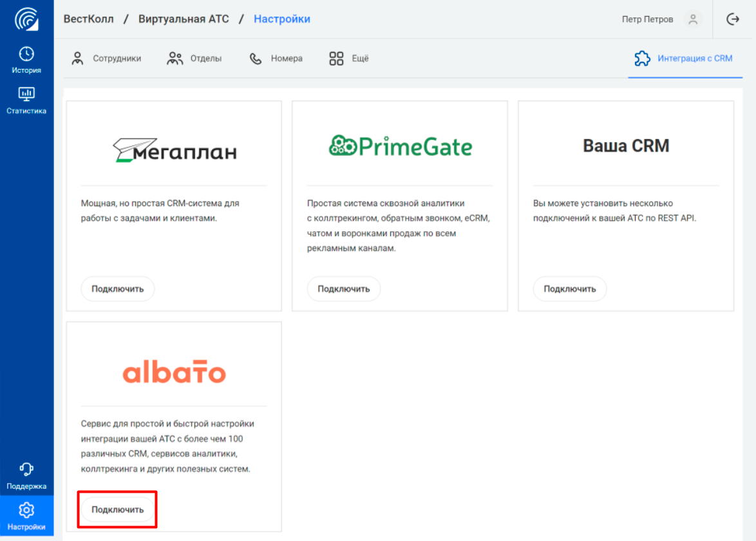Click user avatar icon next to Петр Петров
The image size is (756, 541).
coord(693,19)
